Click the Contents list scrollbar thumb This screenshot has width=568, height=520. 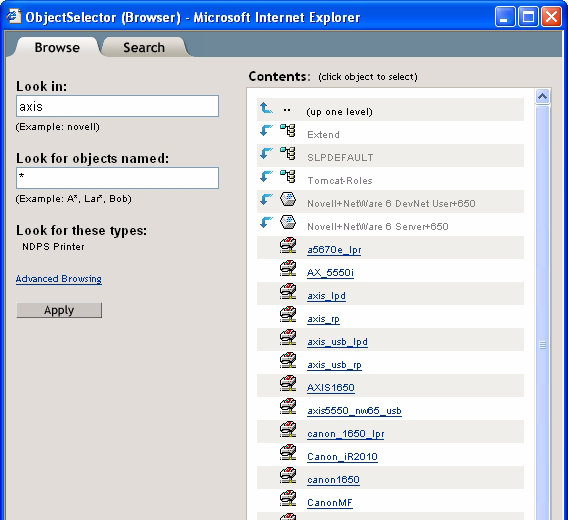pyautogui.click(x=542, y=312)
